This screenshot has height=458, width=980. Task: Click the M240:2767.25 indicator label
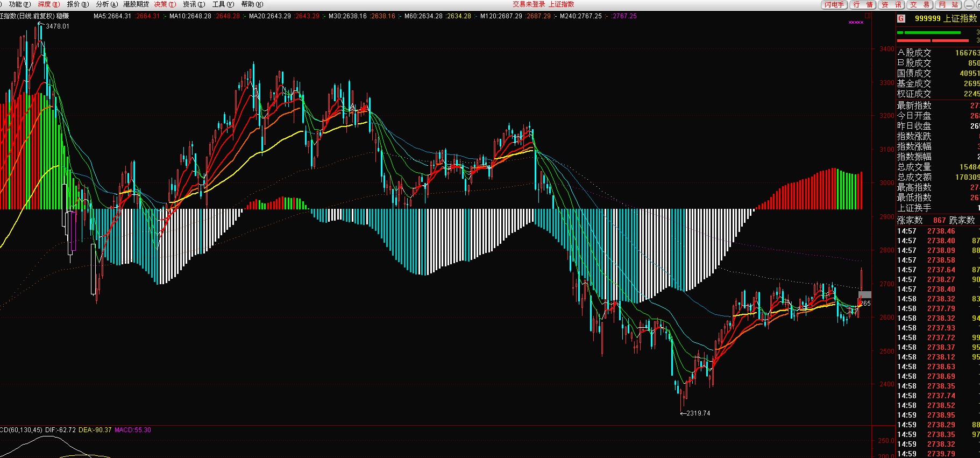(581, 16)
